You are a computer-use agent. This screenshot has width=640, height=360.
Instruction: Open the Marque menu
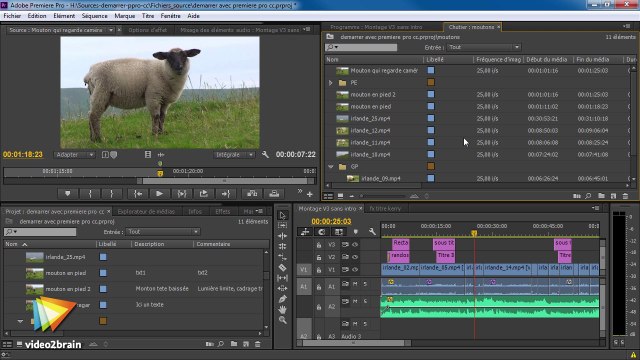click(124, 16)
